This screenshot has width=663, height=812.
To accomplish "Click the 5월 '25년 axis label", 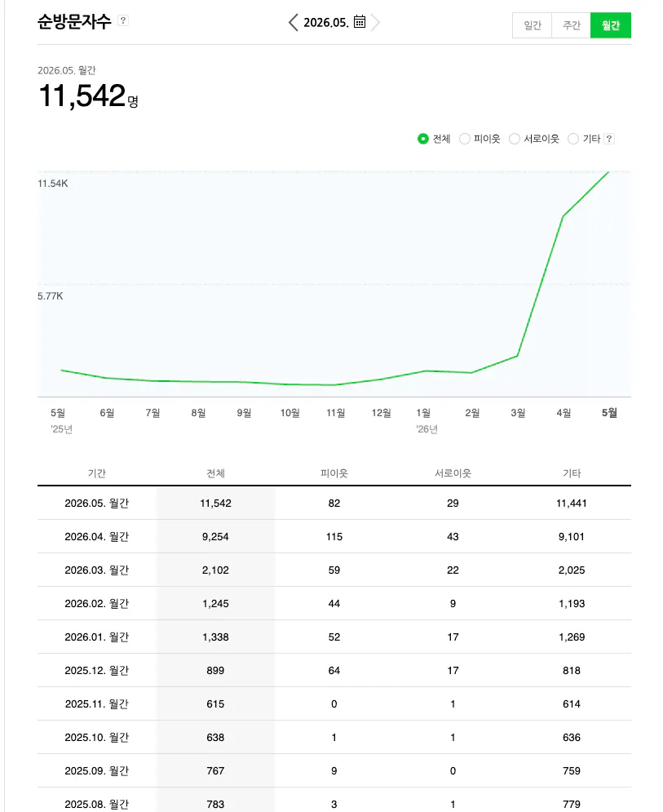I will click(x=60, y=420).
